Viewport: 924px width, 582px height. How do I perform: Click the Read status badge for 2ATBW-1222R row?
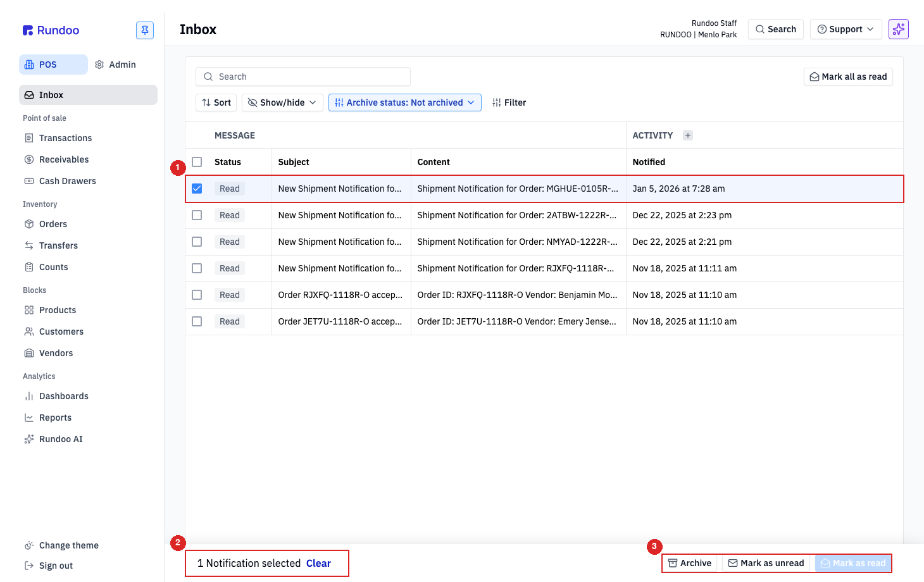click(x=230, y=215)
